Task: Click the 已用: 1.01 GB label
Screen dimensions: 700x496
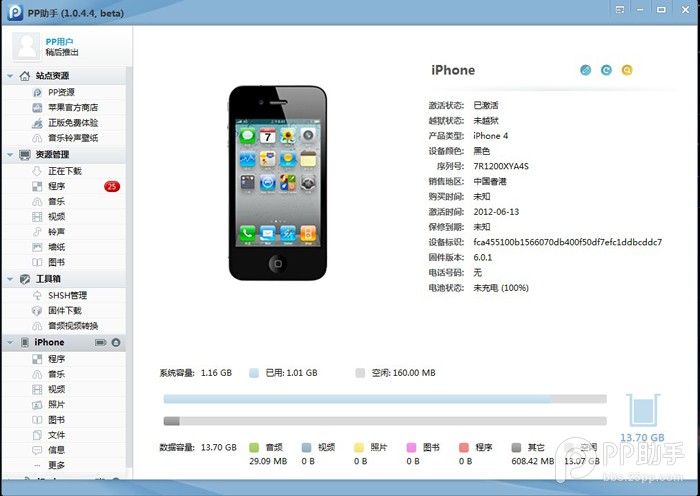Action: (x=292, y=373)
